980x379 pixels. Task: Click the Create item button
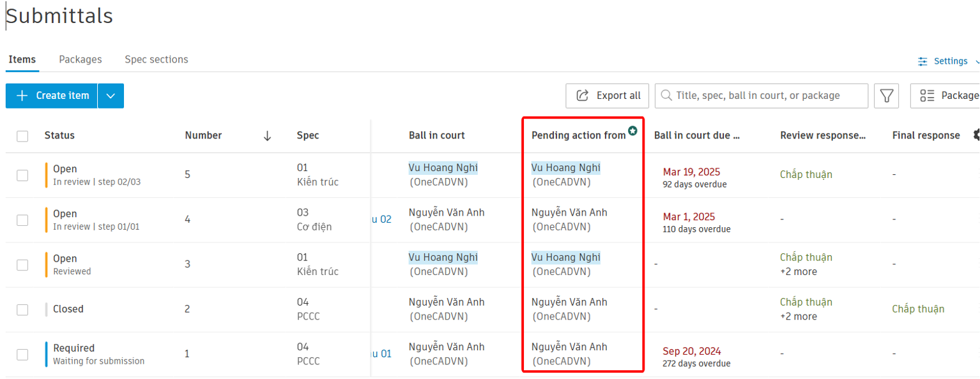52,96
